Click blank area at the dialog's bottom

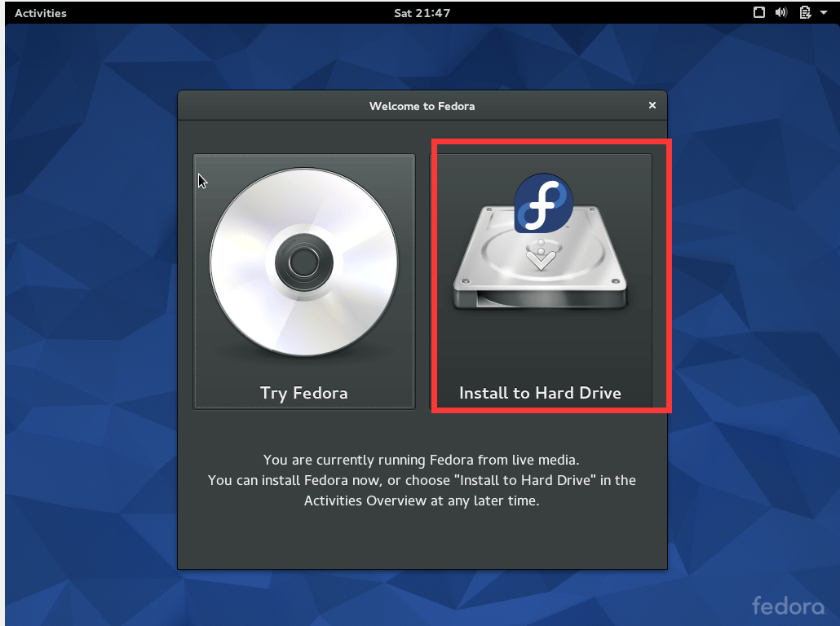(422, 542)
